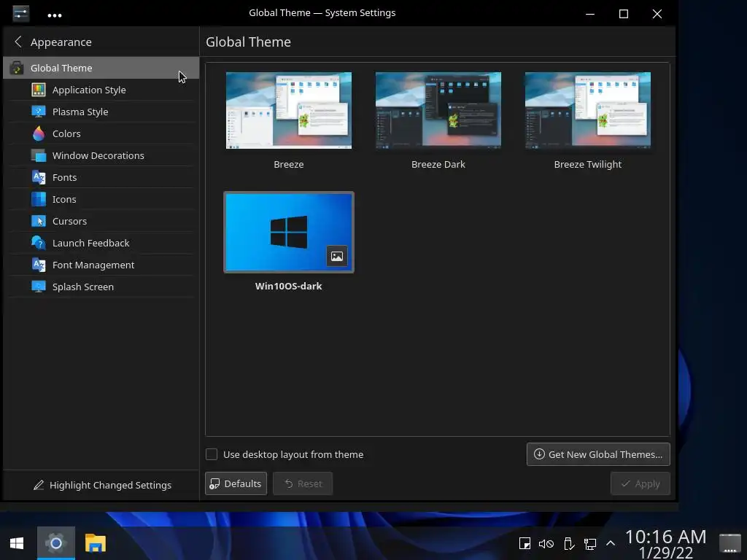Click the Apply button

click(x=640, y=483)
